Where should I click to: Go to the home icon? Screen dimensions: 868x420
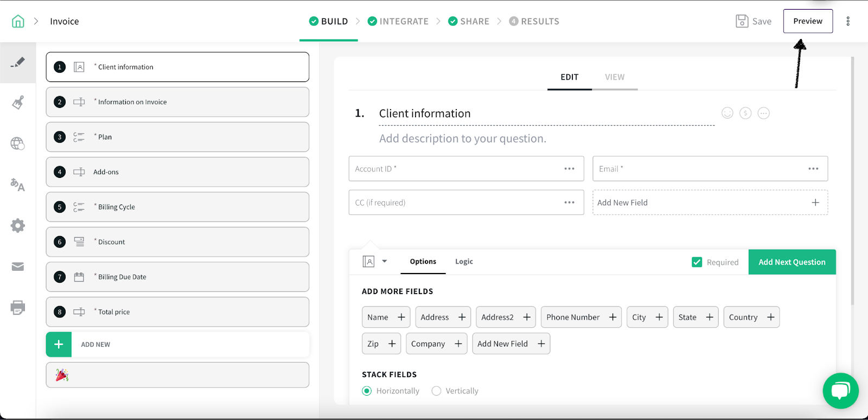click(18, 21)
